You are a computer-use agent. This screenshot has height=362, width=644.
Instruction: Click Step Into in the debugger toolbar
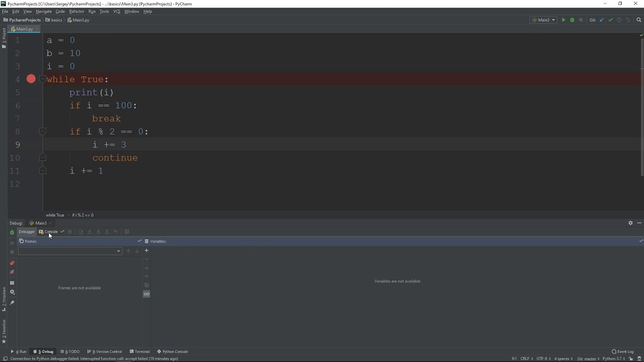90,232
